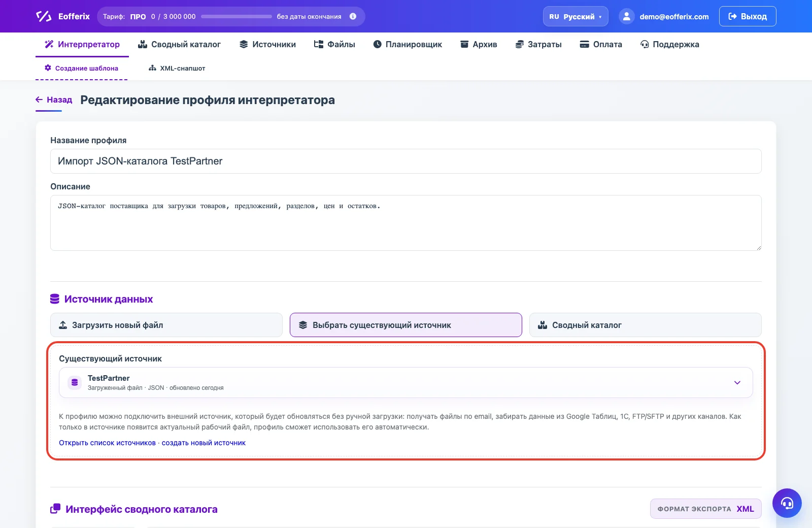The image size is (812, 528).
Task: Click the Выход logout button
Action: coord(748,16)
